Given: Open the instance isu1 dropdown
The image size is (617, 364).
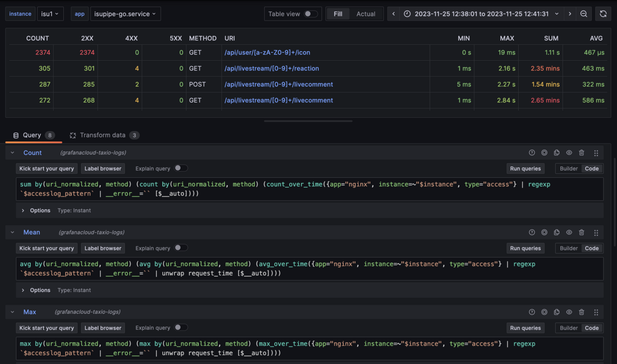Looking at the screenshot, I should click(50, 14).
